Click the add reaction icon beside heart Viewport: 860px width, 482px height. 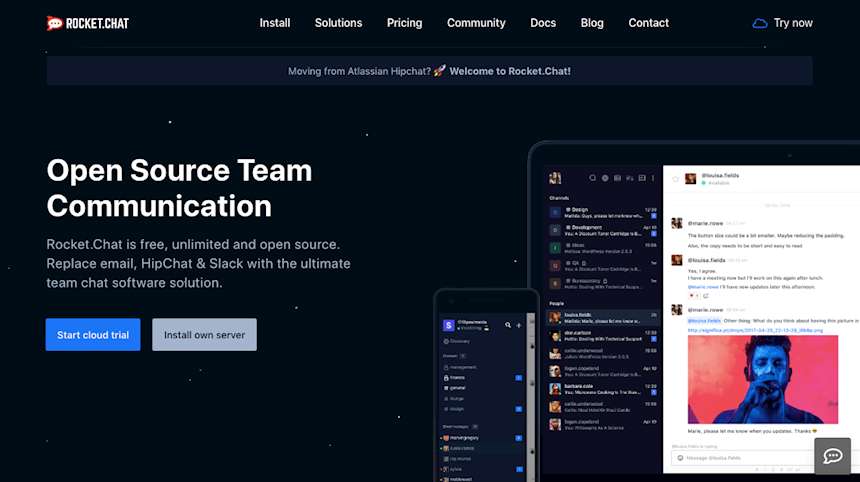[x=706, y=296]
